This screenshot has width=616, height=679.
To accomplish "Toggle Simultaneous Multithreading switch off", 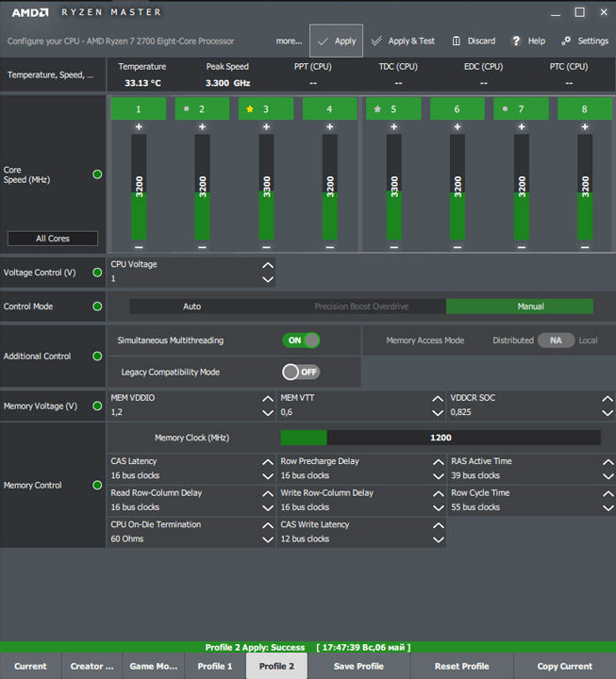I will point(301,340).
